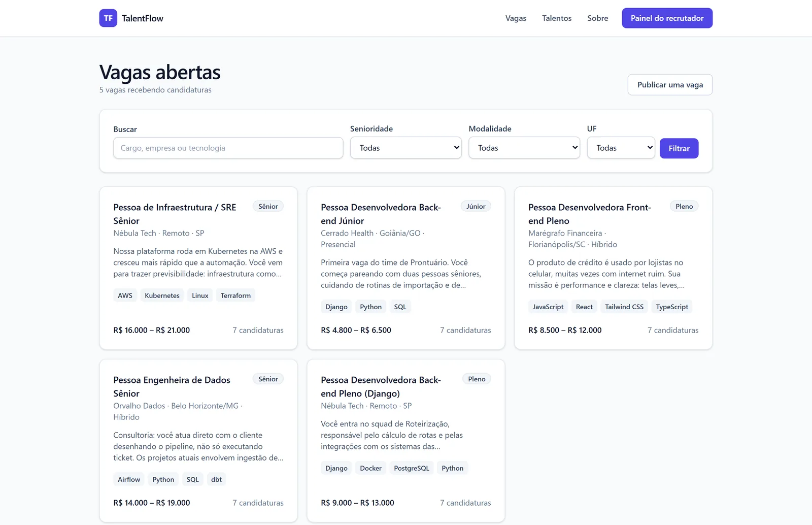The image size is (812, 525).
Task: Click the Tailwind CSS tag
Action: [x=624, y=307]
